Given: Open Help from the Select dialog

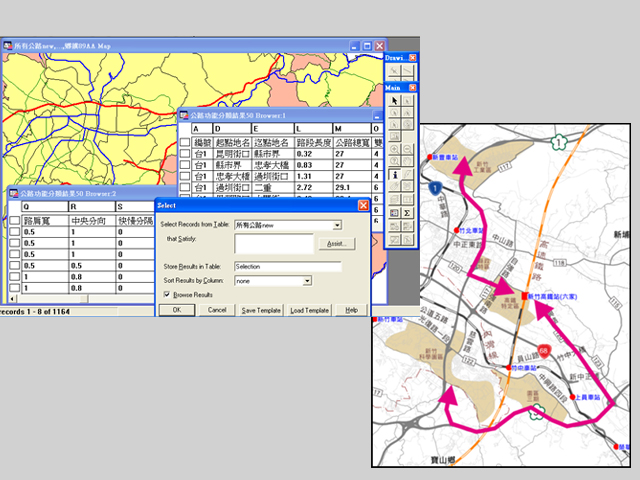Looking at the screenshot, I should [351, 310].
